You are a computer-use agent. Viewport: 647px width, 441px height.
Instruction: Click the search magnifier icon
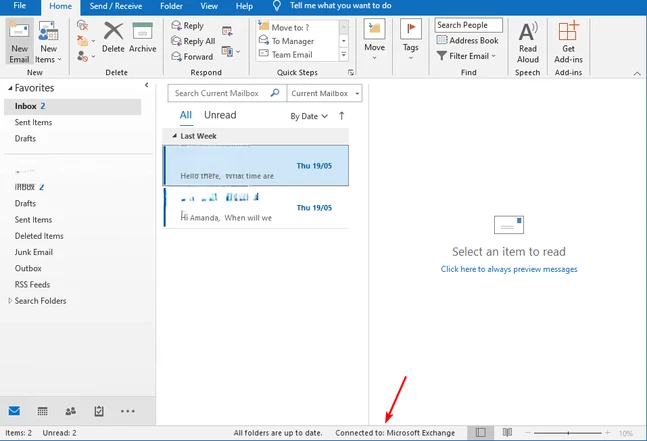tap(275, 93)
